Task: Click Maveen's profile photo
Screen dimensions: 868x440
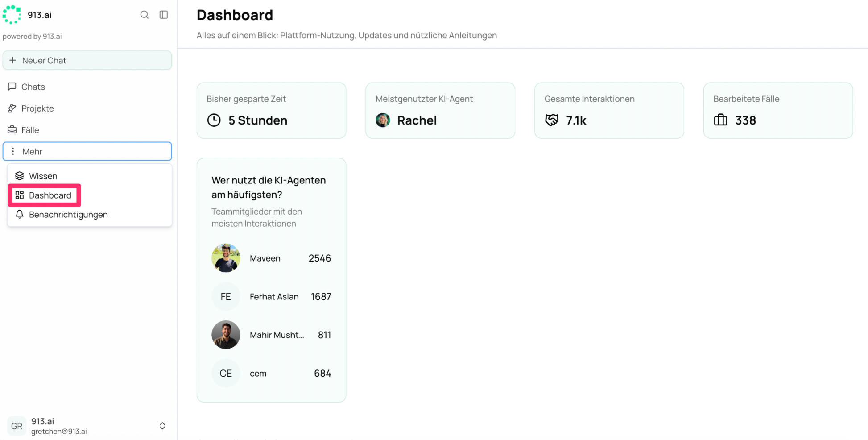Action: 226,258
